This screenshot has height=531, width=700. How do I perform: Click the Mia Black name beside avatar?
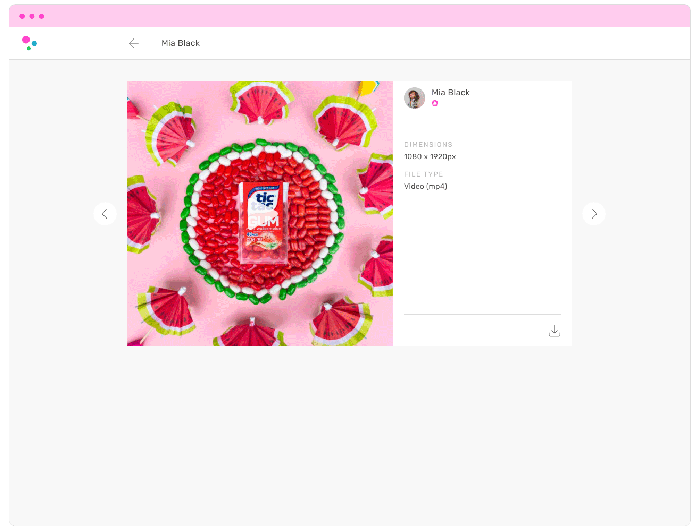tap(450, 92)
